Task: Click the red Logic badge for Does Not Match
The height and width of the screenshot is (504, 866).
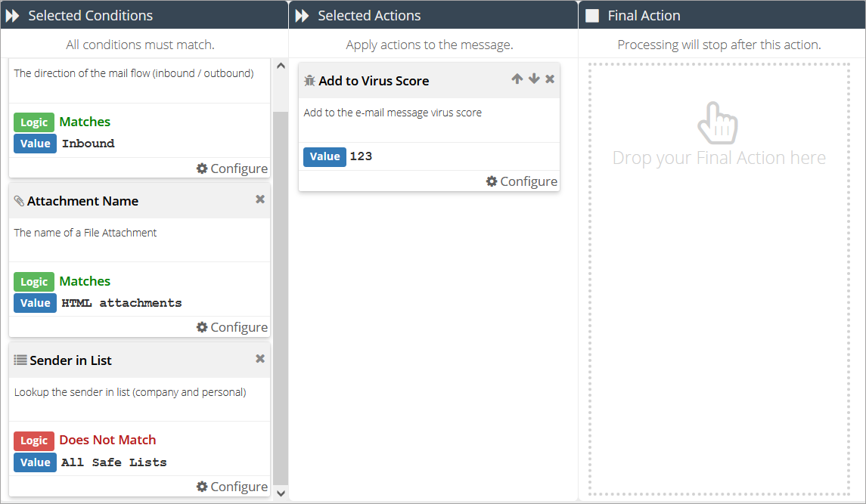Action: (x=34, y=441)
